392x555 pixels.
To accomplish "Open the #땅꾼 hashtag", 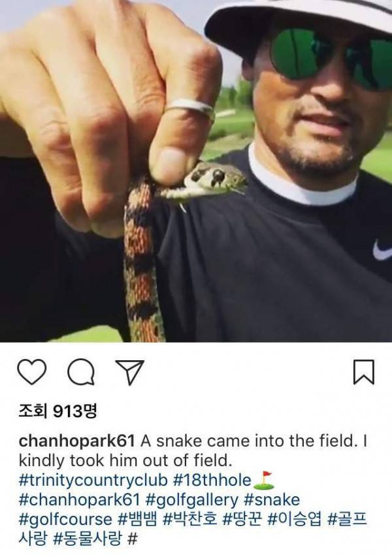I will click(x=242, y=520).
